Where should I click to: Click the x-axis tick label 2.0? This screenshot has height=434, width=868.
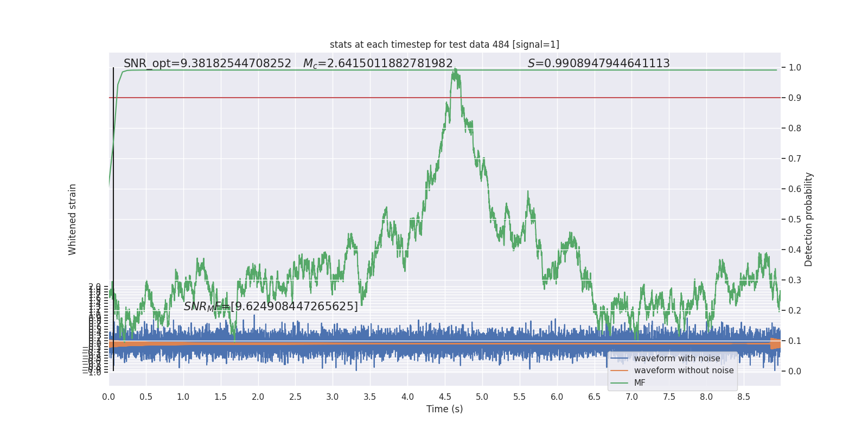coord(258,397)
